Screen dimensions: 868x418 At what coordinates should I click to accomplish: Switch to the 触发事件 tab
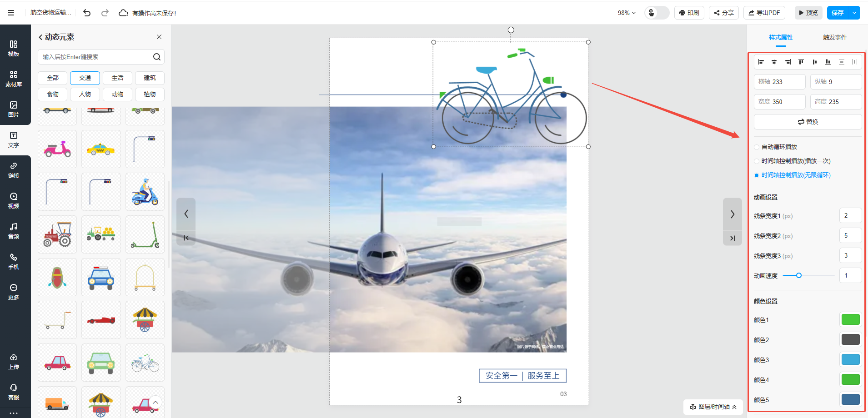pyautogui.click(x=834, y=37)
